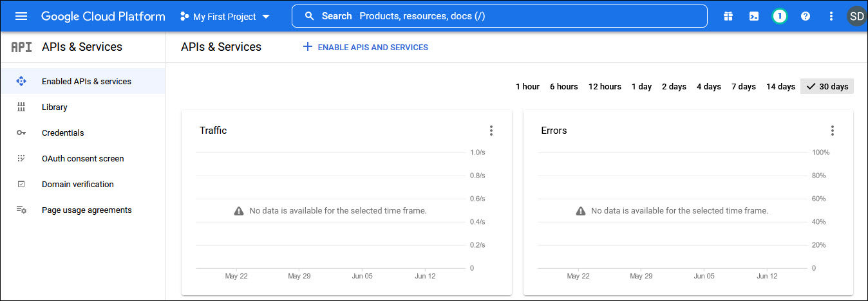Click Enable APIs and Services
The width and height of the screenshot is (868, 301).
coord(365,47)
